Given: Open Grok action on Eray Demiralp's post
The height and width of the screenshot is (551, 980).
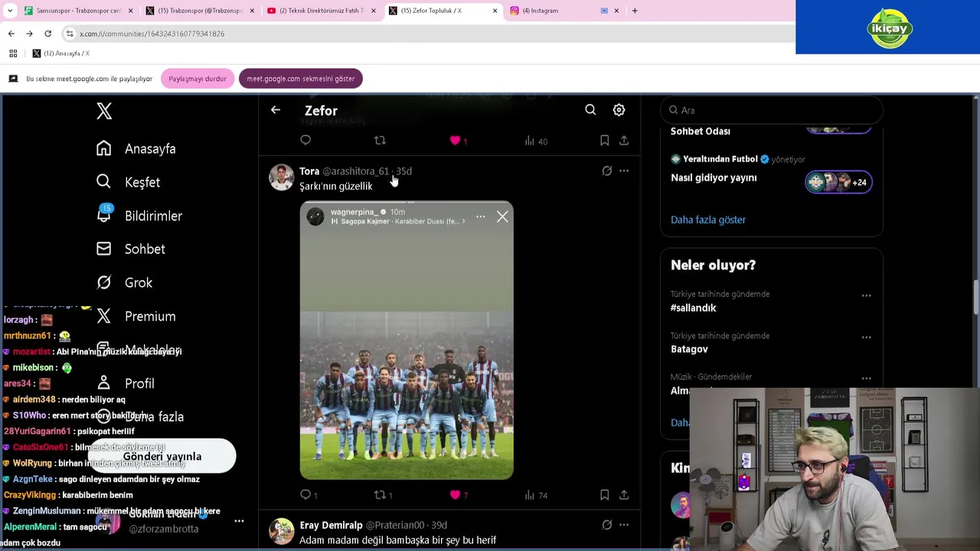Looking at the screenshot, I should coord(606,525).
